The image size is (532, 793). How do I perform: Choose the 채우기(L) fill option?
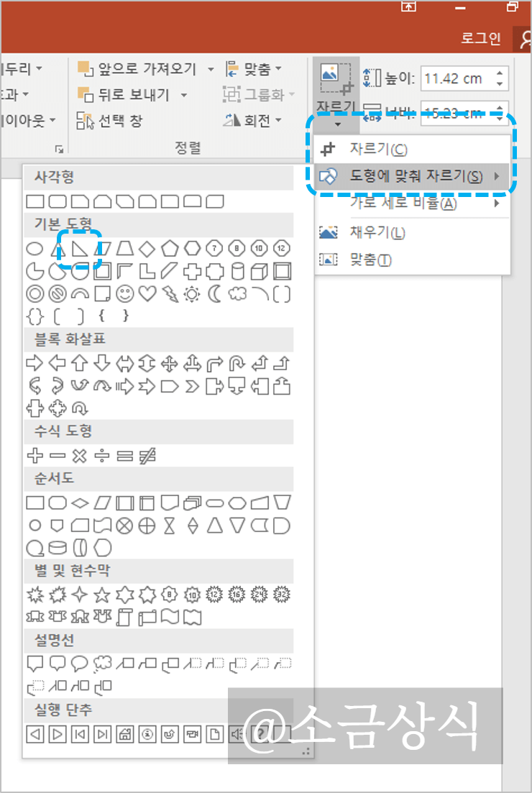412,232
